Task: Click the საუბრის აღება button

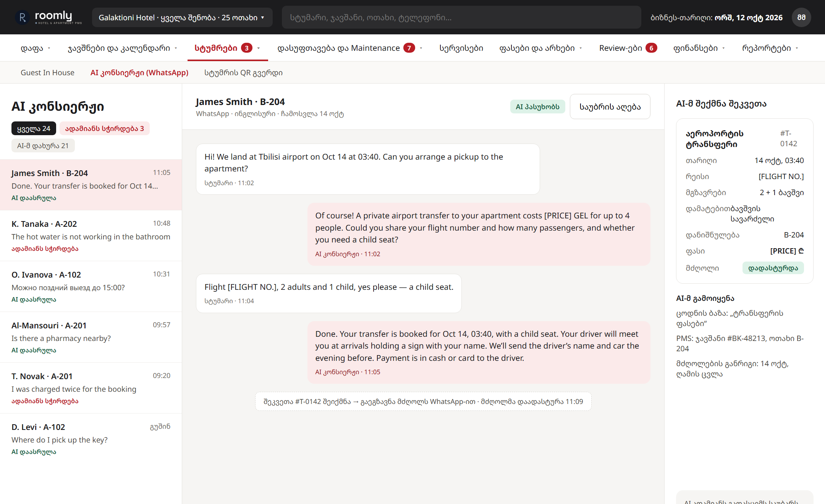Action: [610, 107]
